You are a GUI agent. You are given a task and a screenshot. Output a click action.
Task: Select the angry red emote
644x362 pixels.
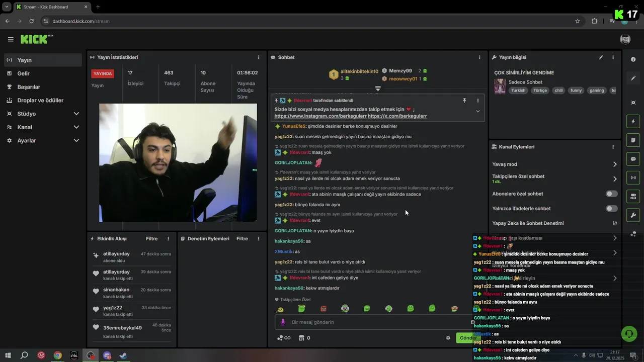324,308
